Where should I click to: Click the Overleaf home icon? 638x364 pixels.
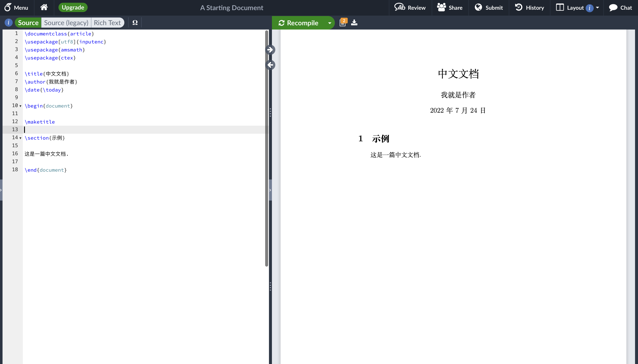44,8
